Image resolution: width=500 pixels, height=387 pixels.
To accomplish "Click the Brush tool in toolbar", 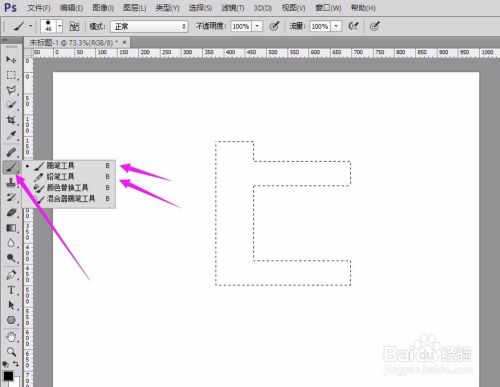I will [x=11, y=167].
